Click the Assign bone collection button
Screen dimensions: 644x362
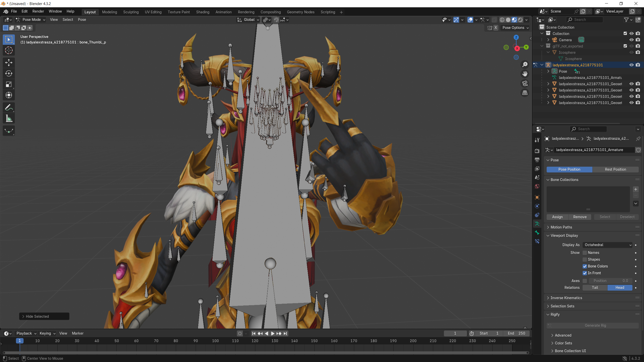(557, 217)
